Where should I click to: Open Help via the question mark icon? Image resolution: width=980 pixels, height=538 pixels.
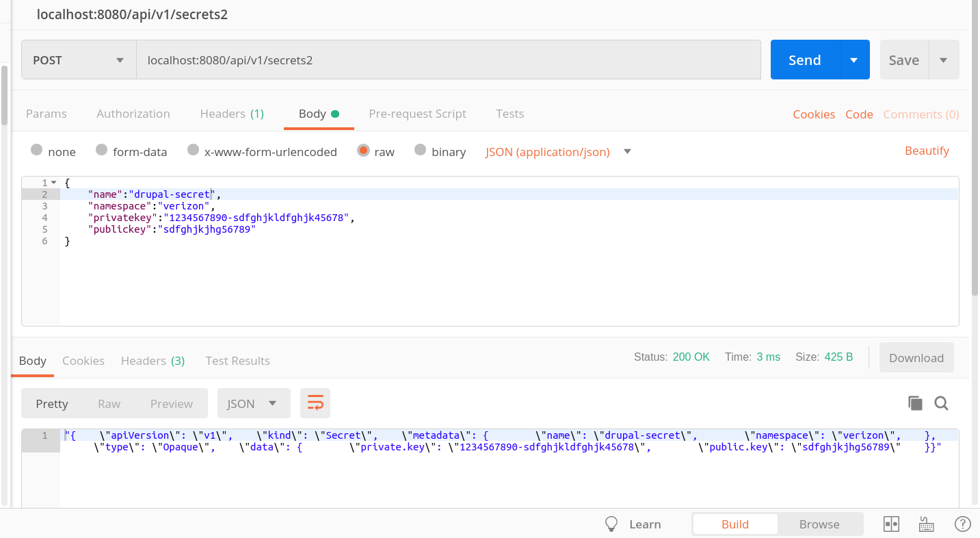click(x=962, y=524)
